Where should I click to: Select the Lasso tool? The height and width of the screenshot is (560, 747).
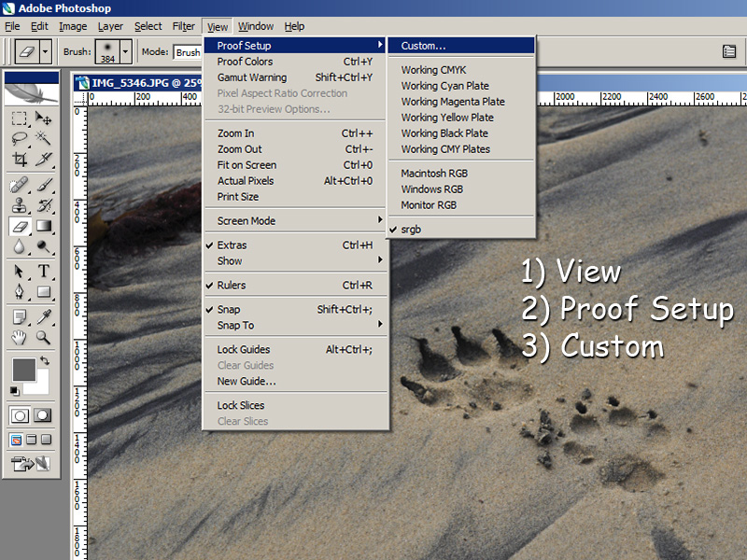coord(19,138)
